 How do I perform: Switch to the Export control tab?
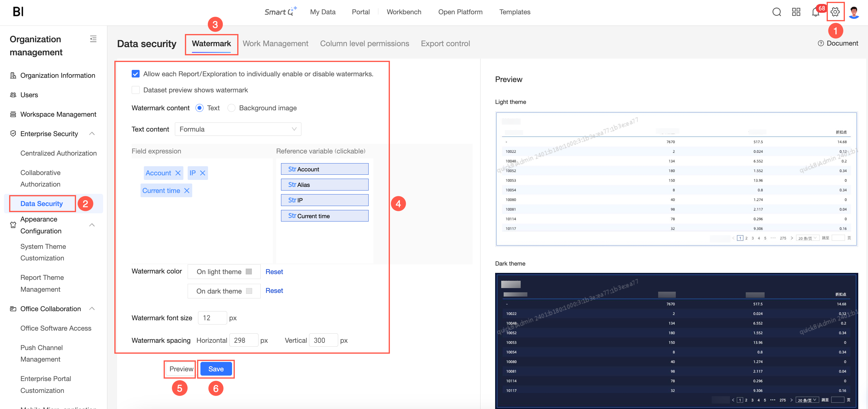tap(445, 44)
